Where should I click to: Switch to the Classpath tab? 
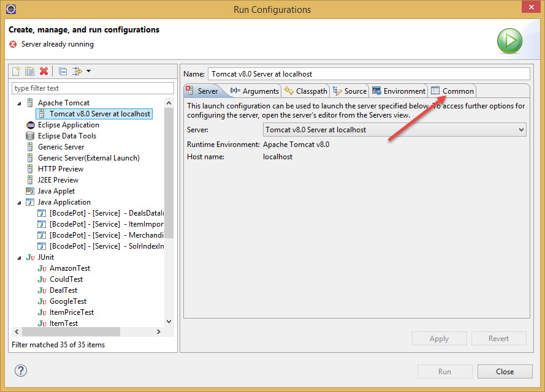(306, 91)
